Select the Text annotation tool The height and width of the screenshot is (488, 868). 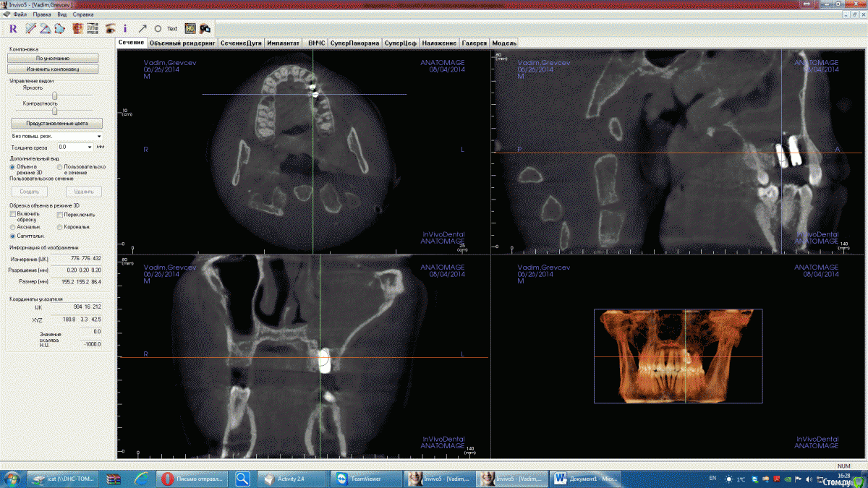(172, 29)
